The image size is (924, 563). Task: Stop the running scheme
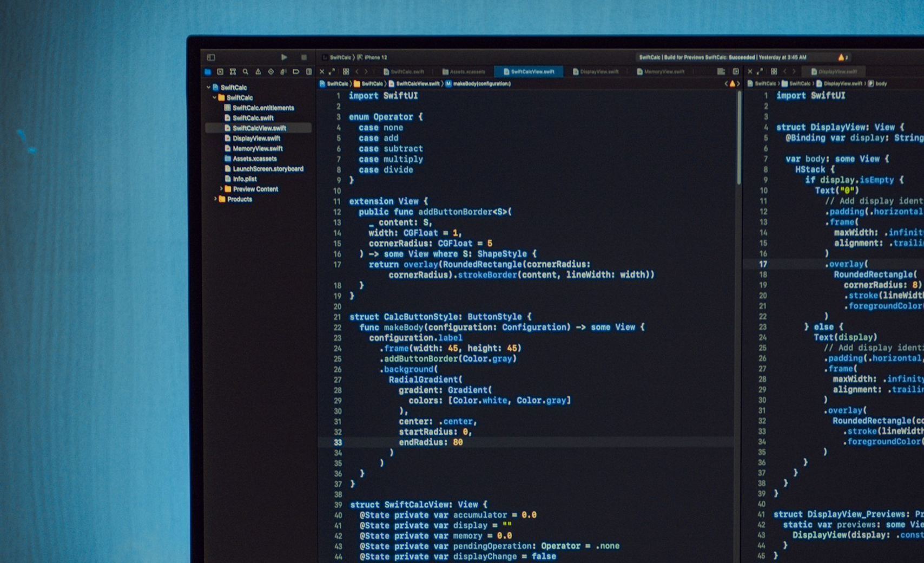click(305, 57)
